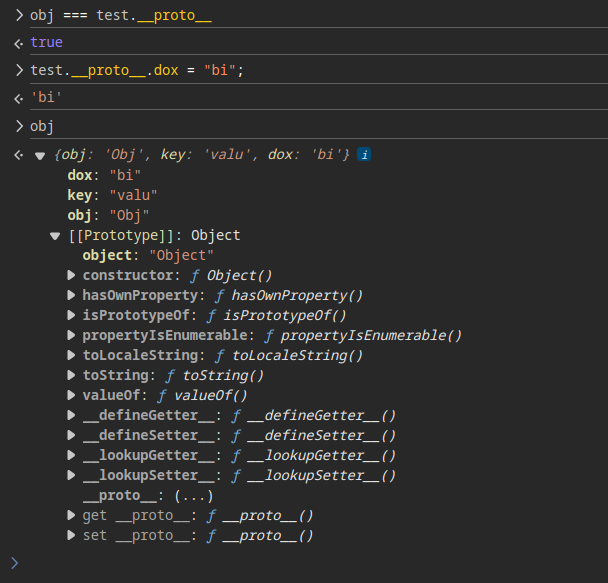This screenshot has width=608, height=583.
Task: Click the f hasOwnProperty() function value
Action: [x=289, y=295]
